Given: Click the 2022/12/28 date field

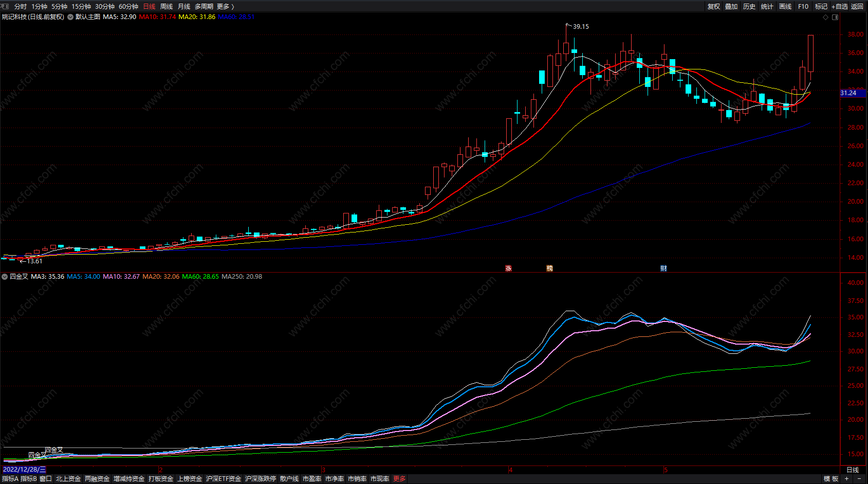Looking at the screenshot, I should 24,470.
